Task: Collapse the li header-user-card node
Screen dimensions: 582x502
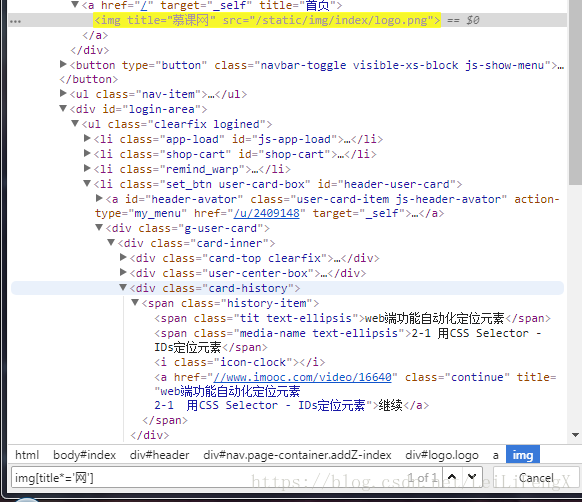Action: (x=87, y=183)
